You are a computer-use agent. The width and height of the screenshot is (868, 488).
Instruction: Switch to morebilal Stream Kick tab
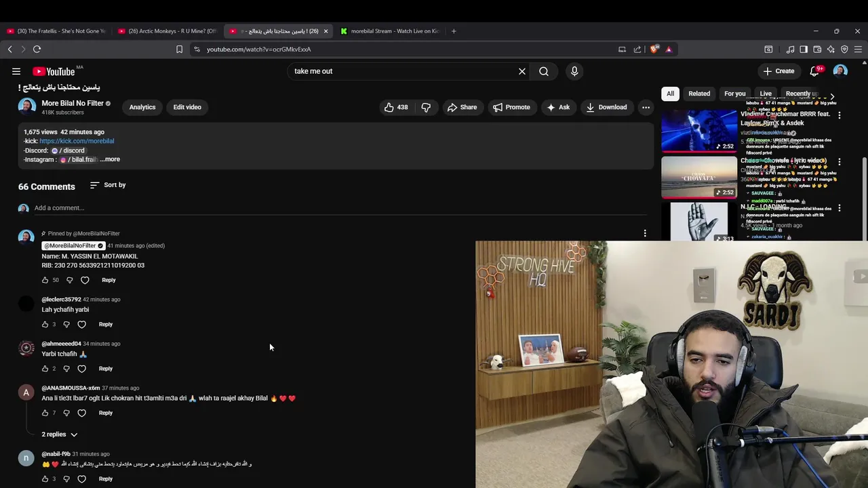[x=391, y=31]
